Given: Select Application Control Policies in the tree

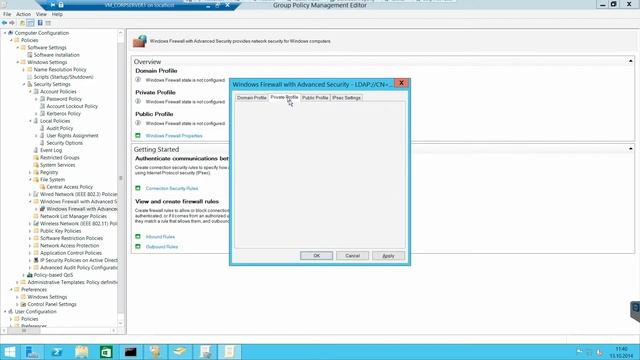Looking at the screenshot, I should click(71, 253).
